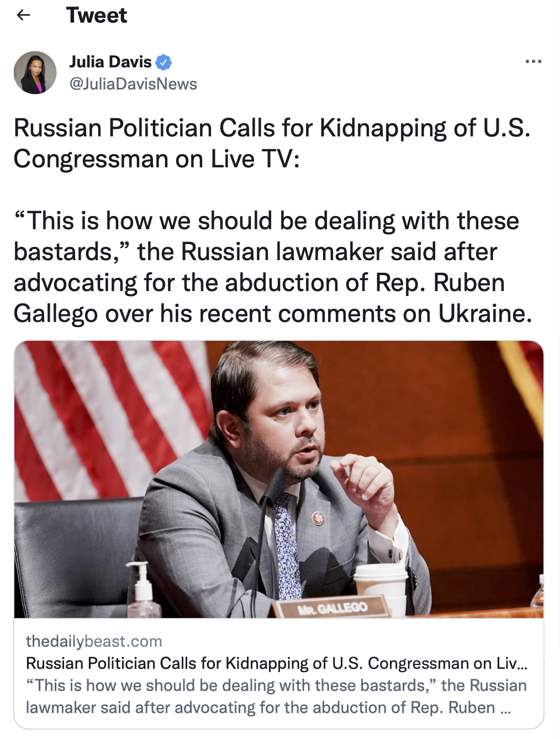Click the link card description snippet
This screenshot has height=739, width=560.
pyautogui.click(x=276, y=696)
